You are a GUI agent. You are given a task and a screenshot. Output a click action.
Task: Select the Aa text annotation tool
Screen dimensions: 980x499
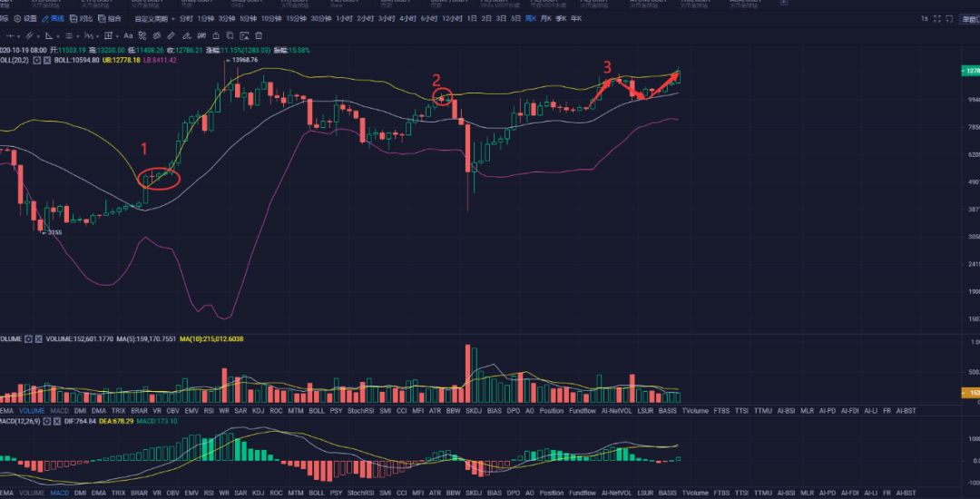[x=128, y=35]
